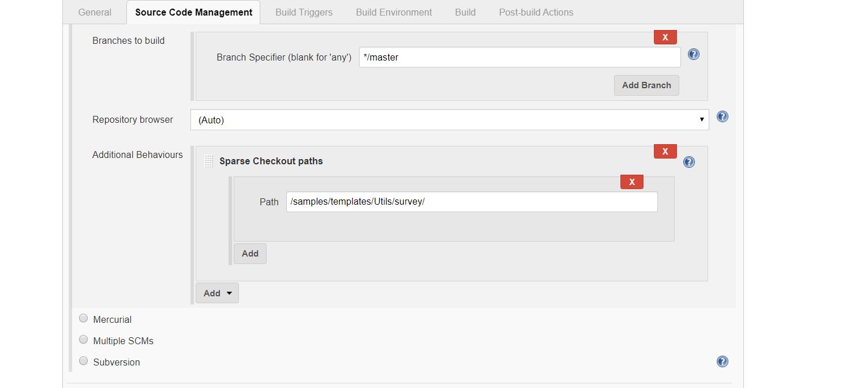Open help for Repository browser
The height and width of the screenshot is (388, 868).
(722, 116)
